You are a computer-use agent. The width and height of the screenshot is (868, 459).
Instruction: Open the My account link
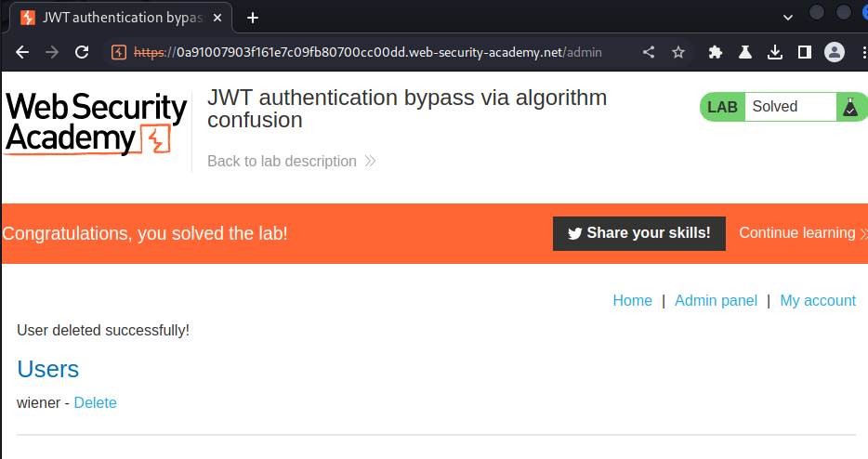tap(818, 301)
